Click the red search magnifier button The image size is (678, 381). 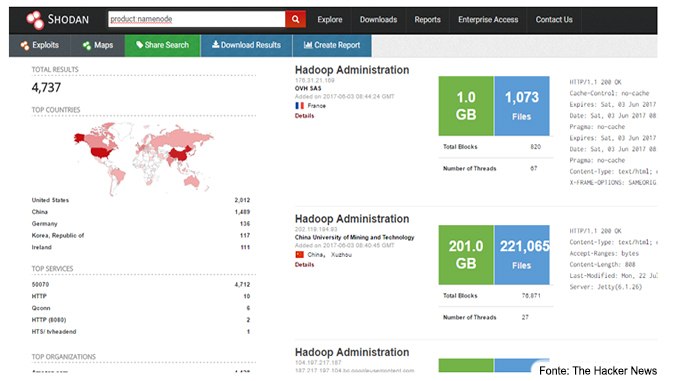[x=295, y=19]
